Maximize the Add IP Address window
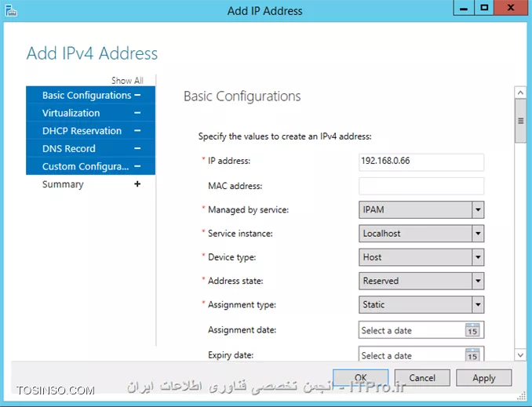 point(484,8)
